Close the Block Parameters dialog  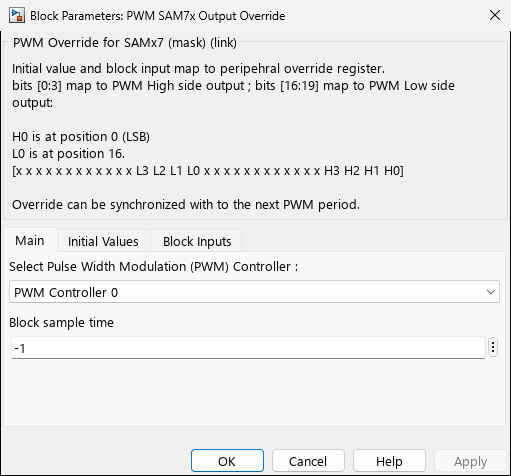tap(495, 15)
